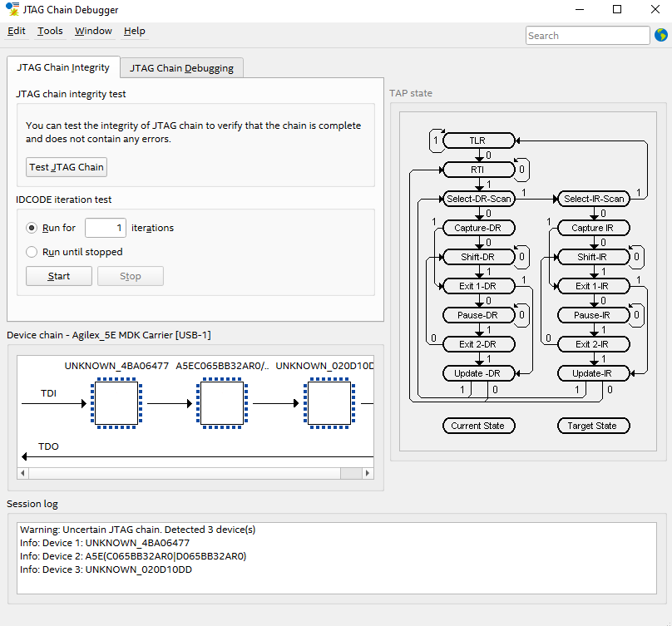Click Start to run IDCODE test
The width and height of the screenshot is (672, 626).
(x=59, y=276)
